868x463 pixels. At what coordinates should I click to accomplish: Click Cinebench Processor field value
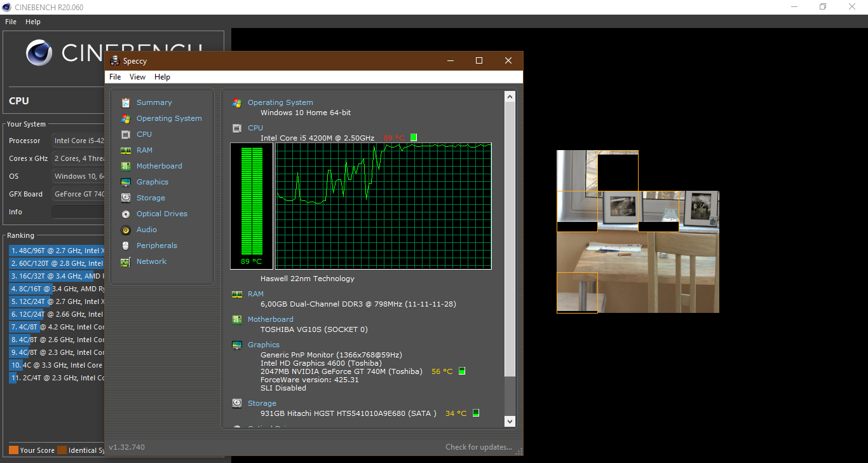point(78,141)
